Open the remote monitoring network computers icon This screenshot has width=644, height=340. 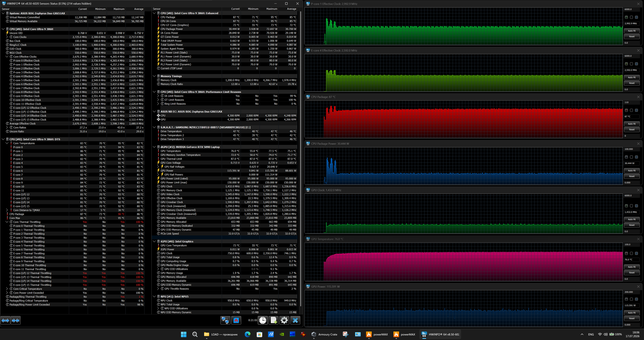tap(225, 320)
